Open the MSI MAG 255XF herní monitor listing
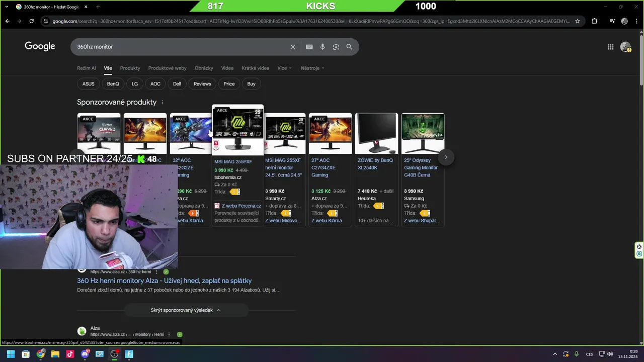The image size is (644, 362). pyautogui.click(x=283, y=167)
